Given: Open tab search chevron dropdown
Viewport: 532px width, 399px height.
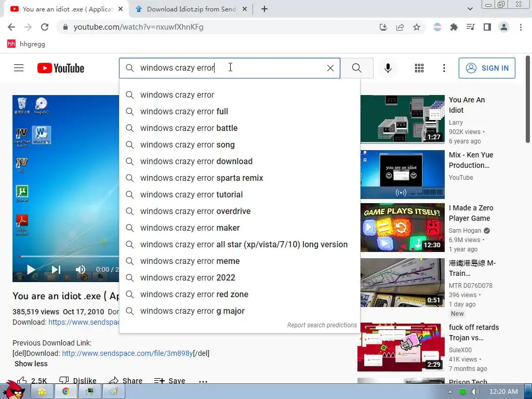Looking at the screenshot, I should click(470, 9).
